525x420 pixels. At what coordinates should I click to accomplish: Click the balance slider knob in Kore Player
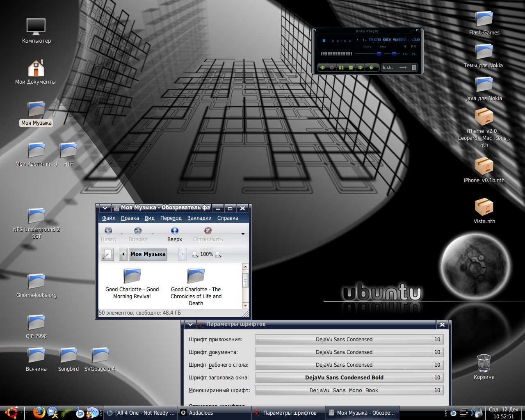tap(394, 54)
